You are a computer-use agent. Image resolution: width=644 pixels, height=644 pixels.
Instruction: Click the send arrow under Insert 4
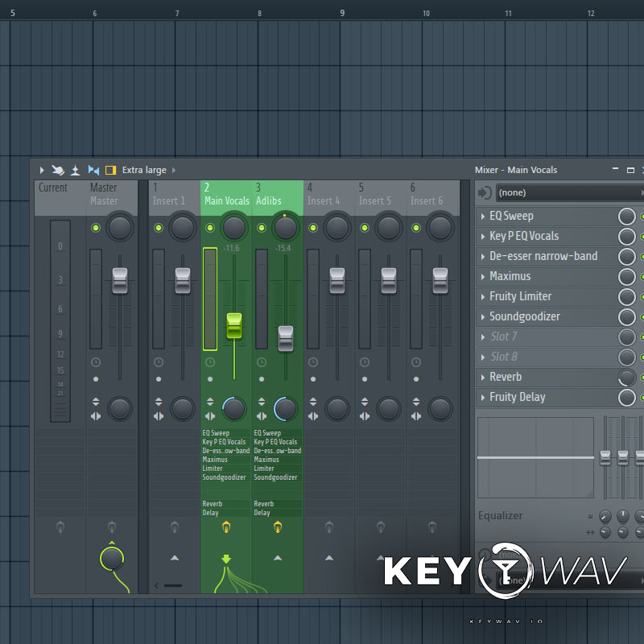(329, 557)
